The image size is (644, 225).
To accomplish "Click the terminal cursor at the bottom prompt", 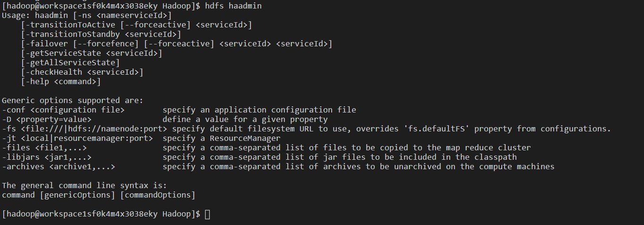I will point(208,214).
